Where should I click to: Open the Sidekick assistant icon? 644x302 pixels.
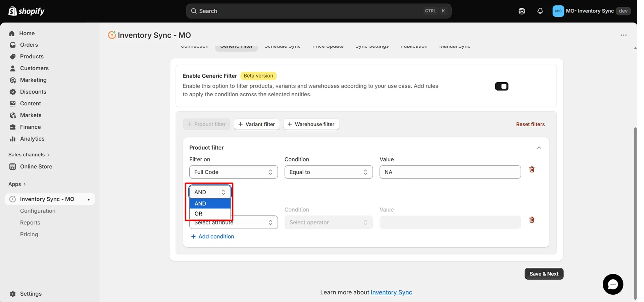[x=522, y=11]
